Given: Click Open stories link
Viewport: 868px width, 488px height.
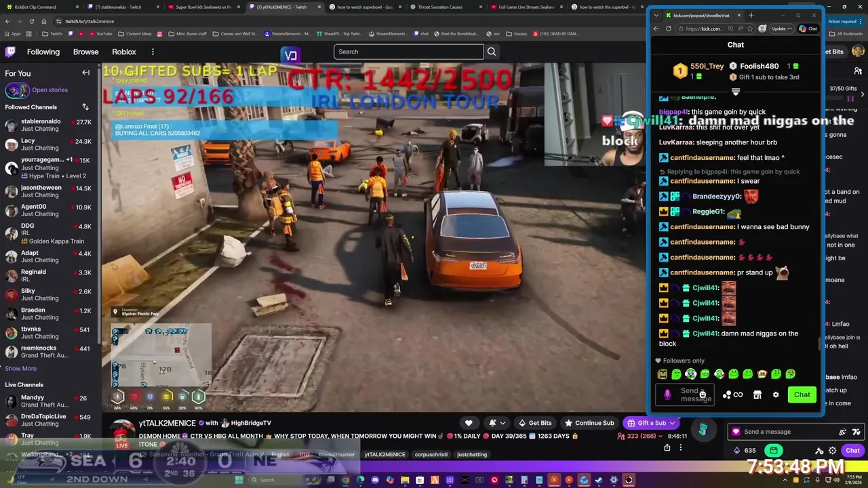Looking at the screenshot, I should [50, 89].
